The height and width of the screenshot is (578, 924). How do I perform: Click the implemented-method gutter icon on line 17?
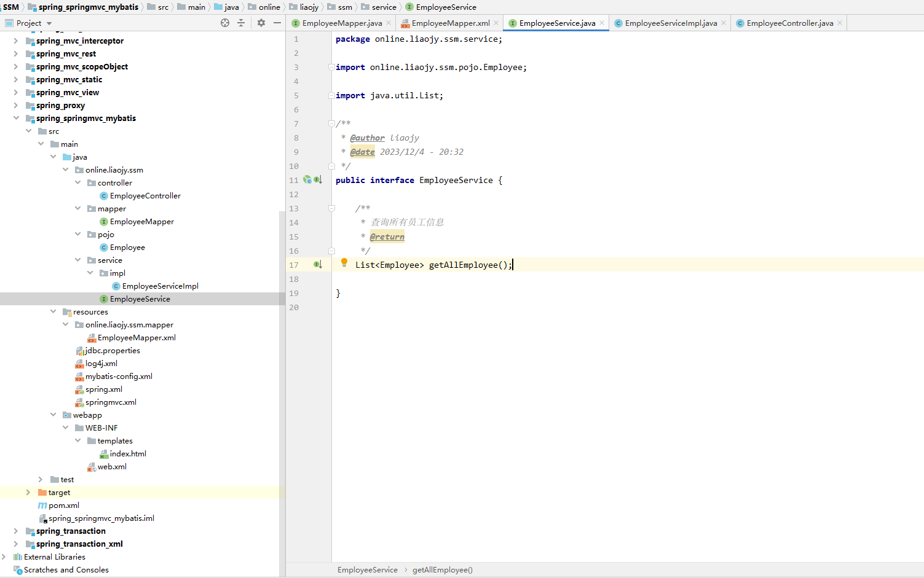[318, 265]
